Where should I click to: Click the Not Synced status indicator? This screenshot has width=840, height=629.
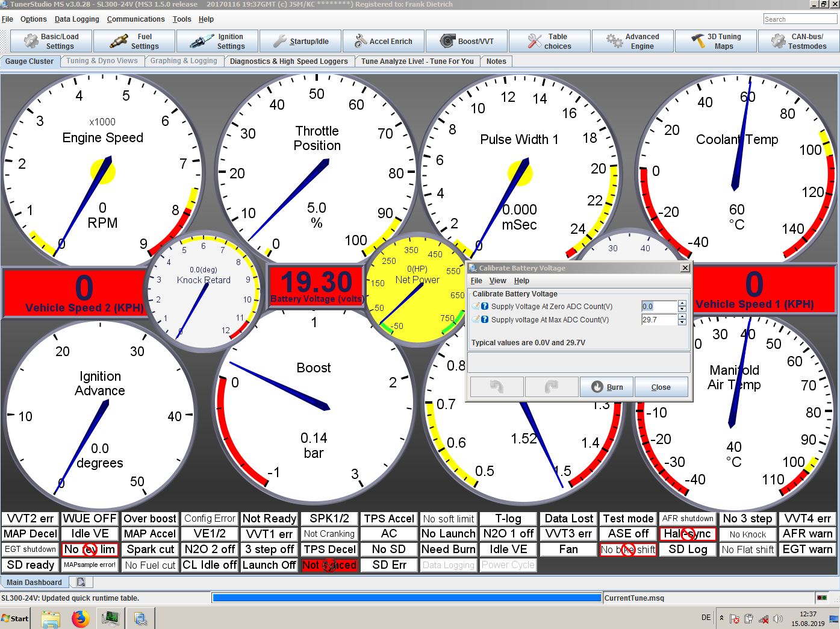pos(329,565)
